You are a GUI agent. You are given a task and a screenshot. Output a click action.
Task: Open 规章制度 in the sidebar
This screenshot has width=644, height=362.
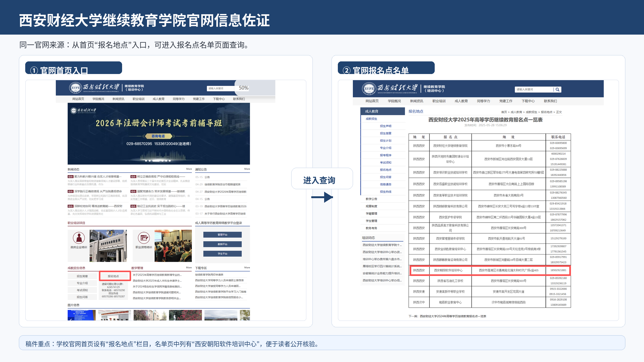(371, 206)
